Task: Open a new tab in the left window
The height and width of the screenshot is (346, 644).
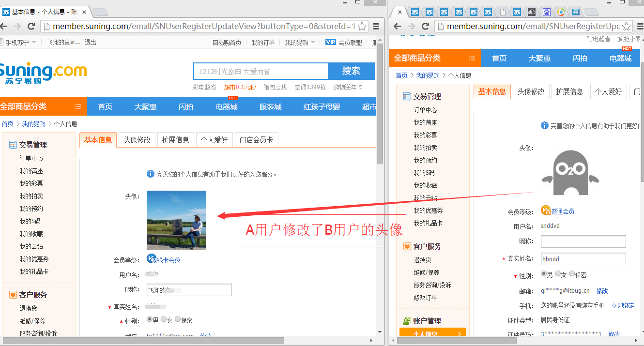Action: [x=100, y=12]
